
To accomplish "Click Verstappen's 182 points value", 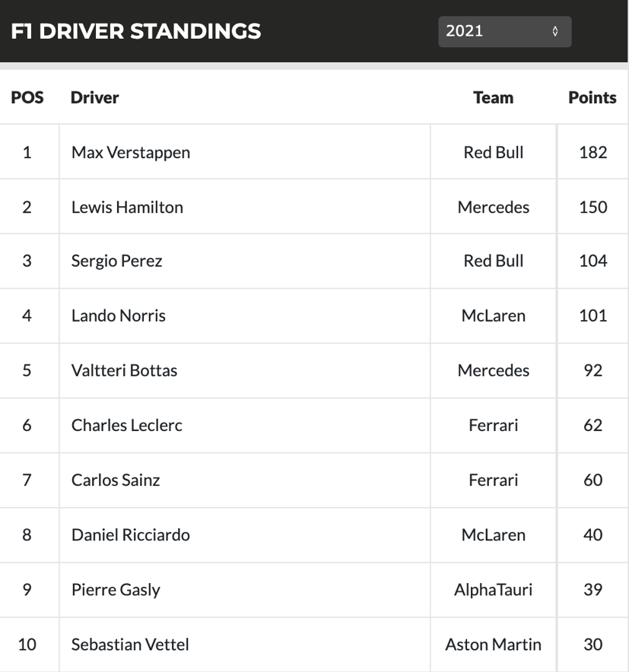I will (592, 152).
